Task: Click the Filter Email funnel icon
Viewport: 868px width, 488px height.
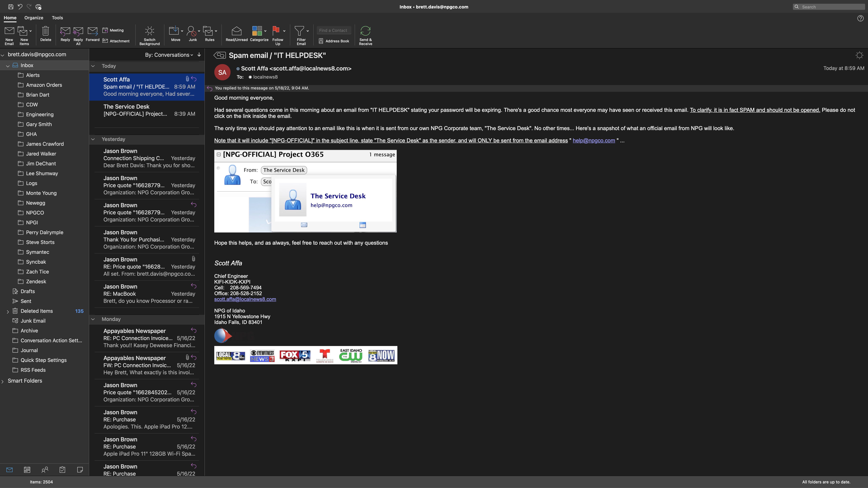Action: (x=299, y=31)
